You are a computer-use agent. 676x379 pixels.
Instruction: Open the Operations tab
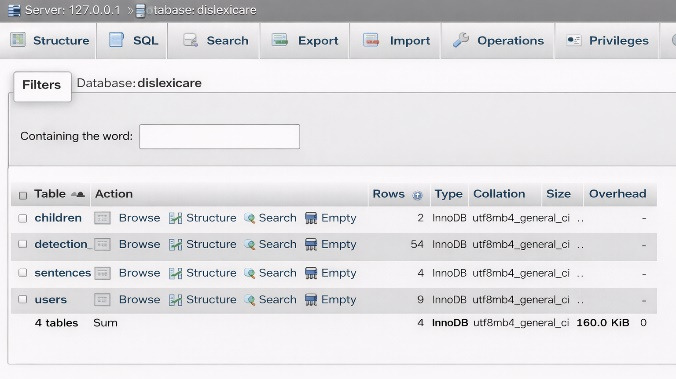(498, 41)
